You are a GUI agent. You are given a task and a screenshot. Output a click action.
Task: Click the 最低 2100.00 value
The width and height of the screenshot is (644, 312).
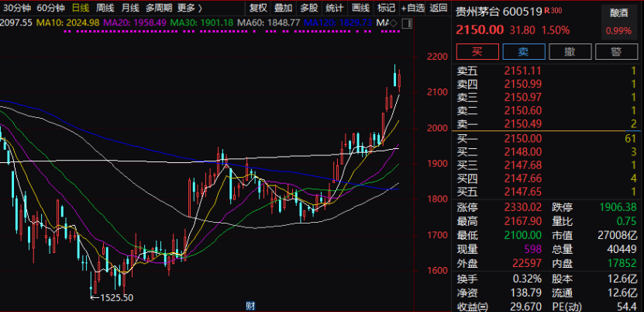(x=523, y=235)
